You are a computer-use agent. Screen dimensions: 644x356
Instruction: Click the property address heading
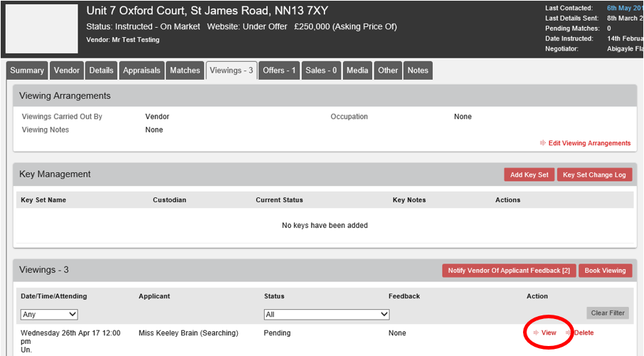coord(207,11)
